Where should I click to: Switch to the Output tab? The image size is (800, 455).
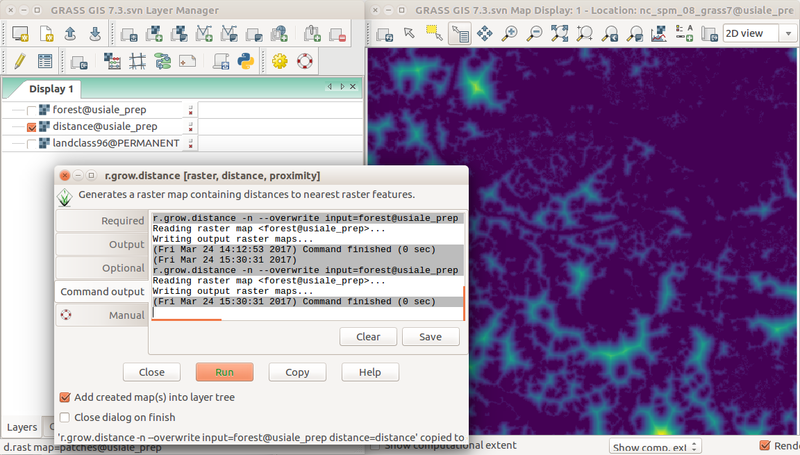click(x=102, y=244)
